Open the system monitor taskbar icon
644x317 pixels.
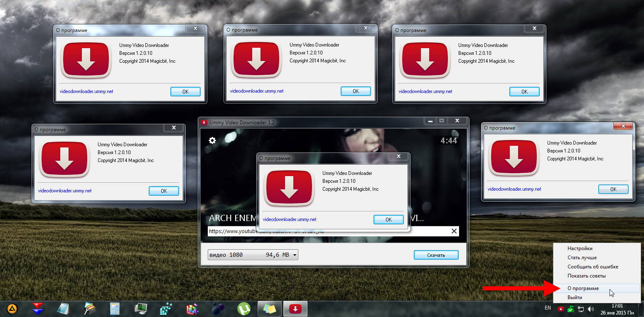141,308
